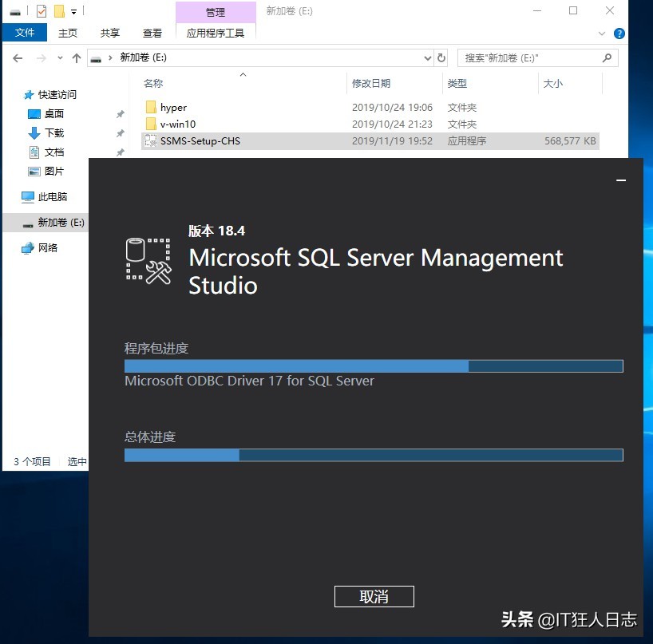Image resolution: width=653 pixels, height=644 pixels.
Task: Click the SSMS database tools logo
Action: pos(148,261)
